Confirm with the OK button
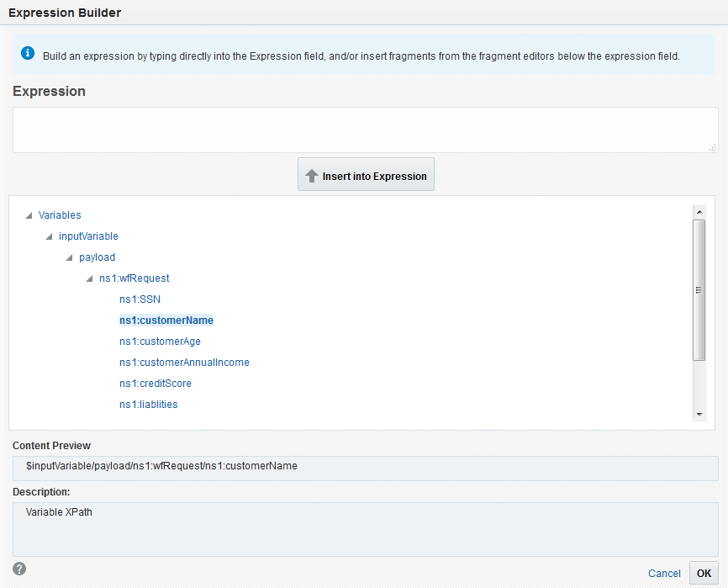The height and width of the screenshot is (588, 728). [x=704, y=573]
